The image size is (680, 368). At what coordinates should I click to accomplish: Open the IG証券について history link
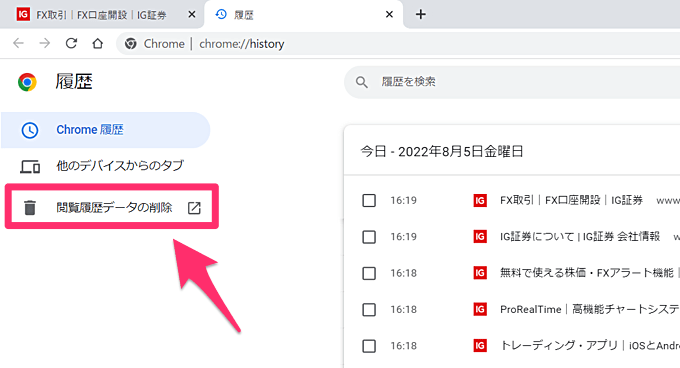[580, 237]
